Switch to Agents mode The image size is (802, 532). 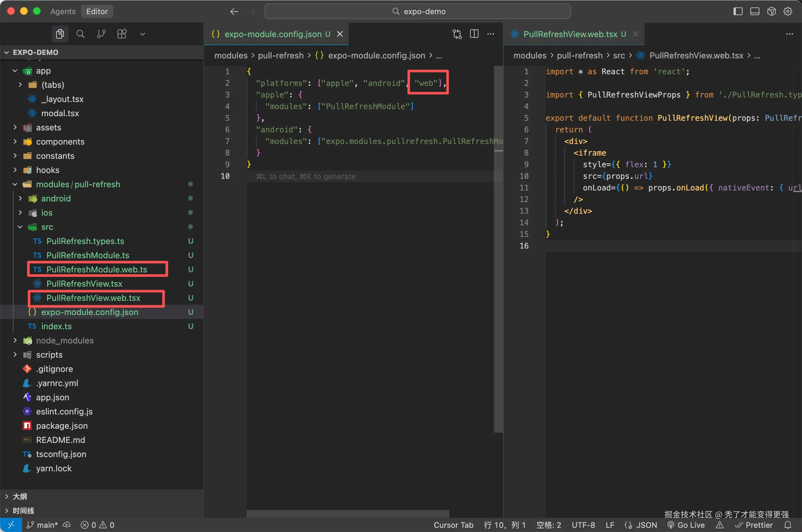point(63,11)
